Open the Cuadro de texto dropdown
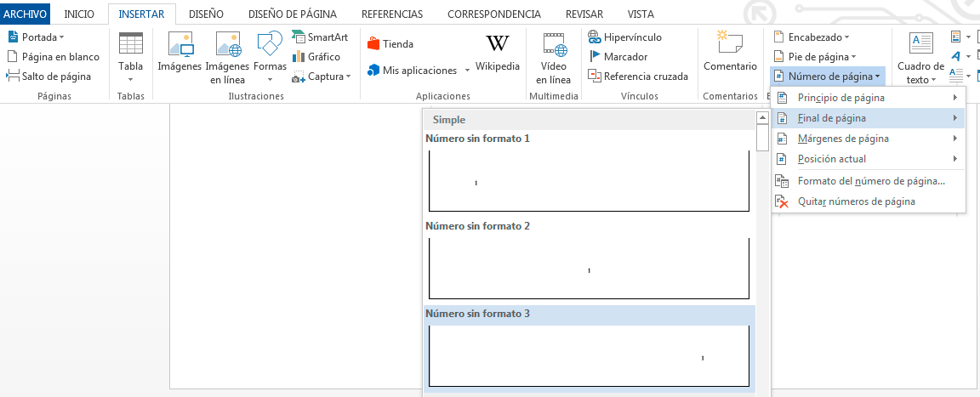Screen dimensions: 980x397 click(x=920, y=58)
